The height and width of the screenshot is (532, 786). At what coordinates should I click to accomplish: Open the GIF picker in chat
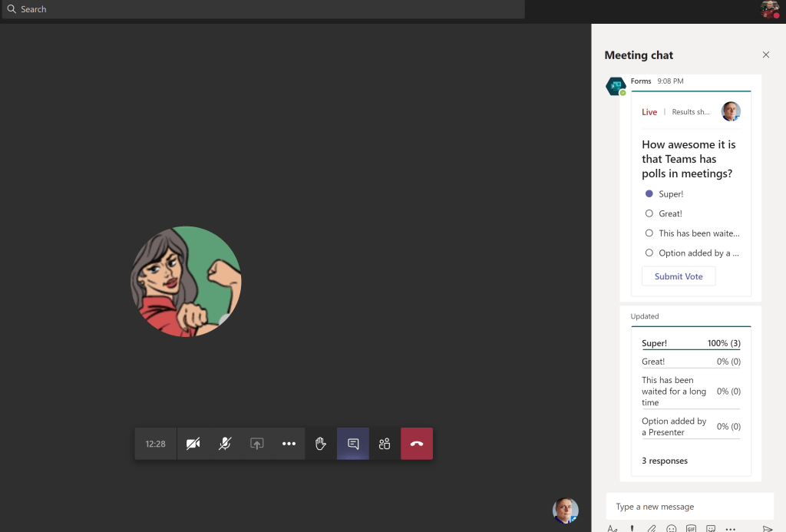tap(692, 528)
